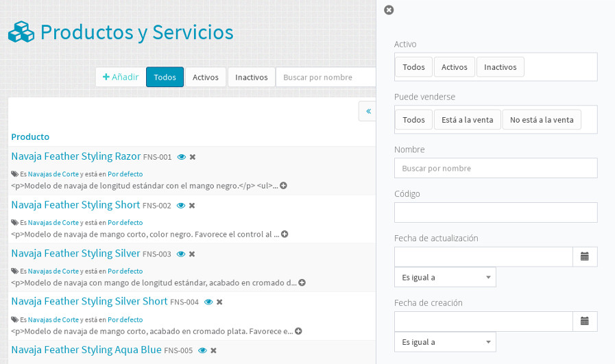Open Navaja Feather Styling Short product
The height and width of the screenshot is (364, 615).
click(x=75, y=205)
